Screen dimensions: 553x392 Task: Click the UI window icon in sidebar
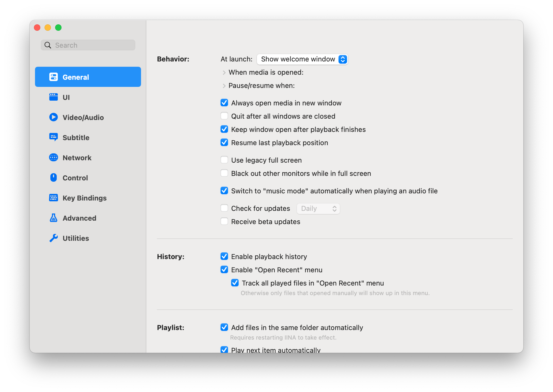(54, 97)
